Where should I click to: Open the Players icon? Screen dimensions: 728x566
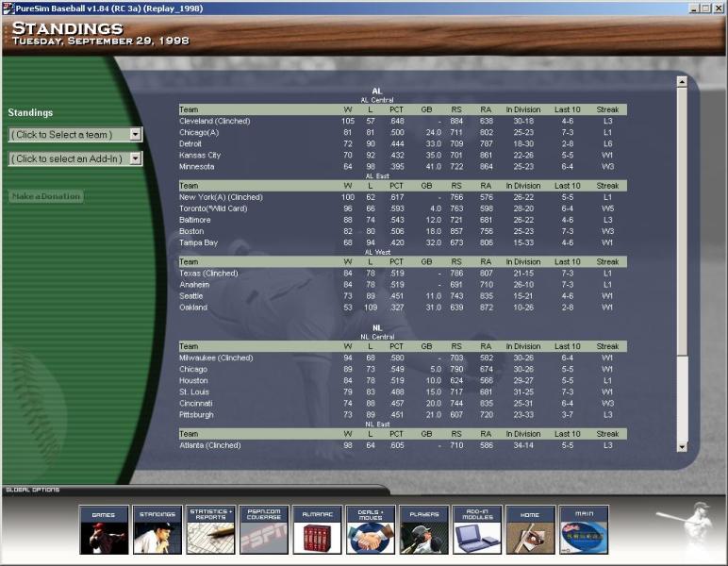point(424,530)
